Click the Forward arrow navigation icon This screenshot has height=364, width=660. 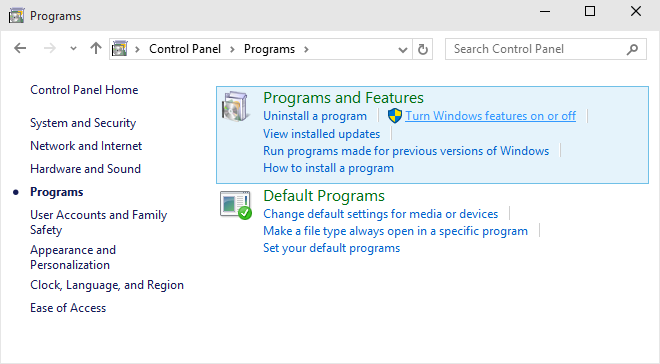[50, 48]
